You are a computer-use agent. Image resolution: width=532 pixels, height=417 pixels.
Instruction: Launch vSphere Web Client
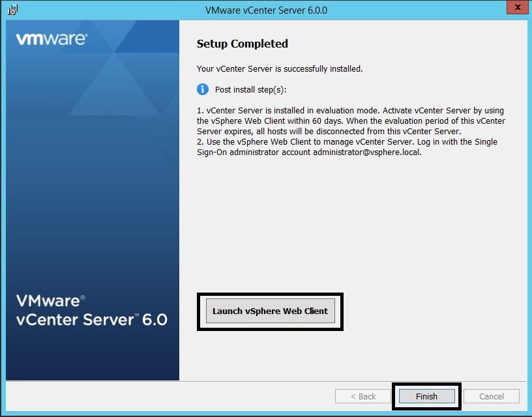270,311
